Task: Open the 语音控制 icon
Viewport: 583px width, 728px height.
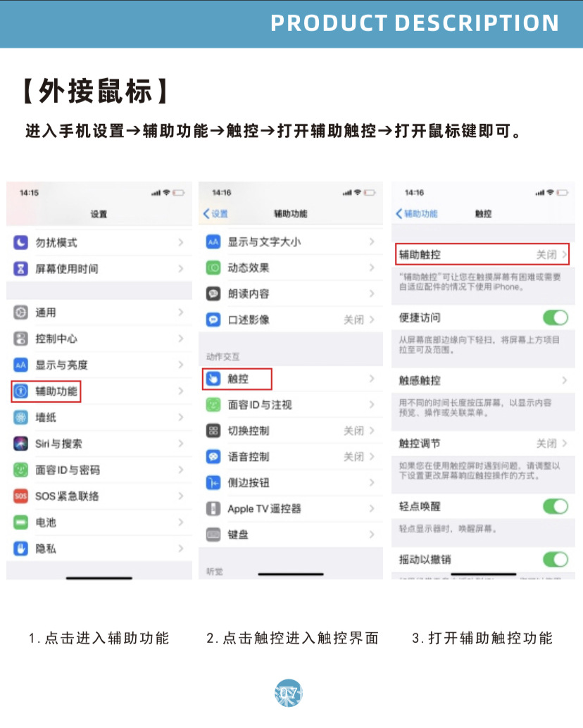Action: click(x=213, y=457)
